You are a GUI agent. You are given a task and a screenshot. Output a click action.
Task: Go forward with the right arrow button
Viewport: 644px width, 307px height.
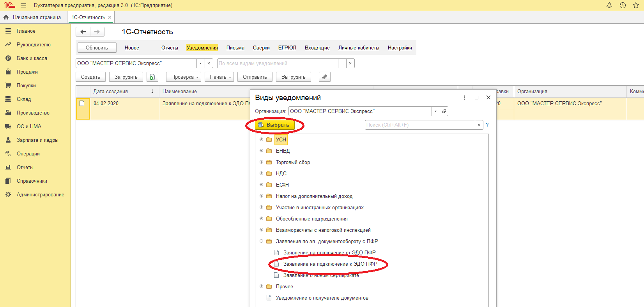pyautogui.click(x=97, y=32)
